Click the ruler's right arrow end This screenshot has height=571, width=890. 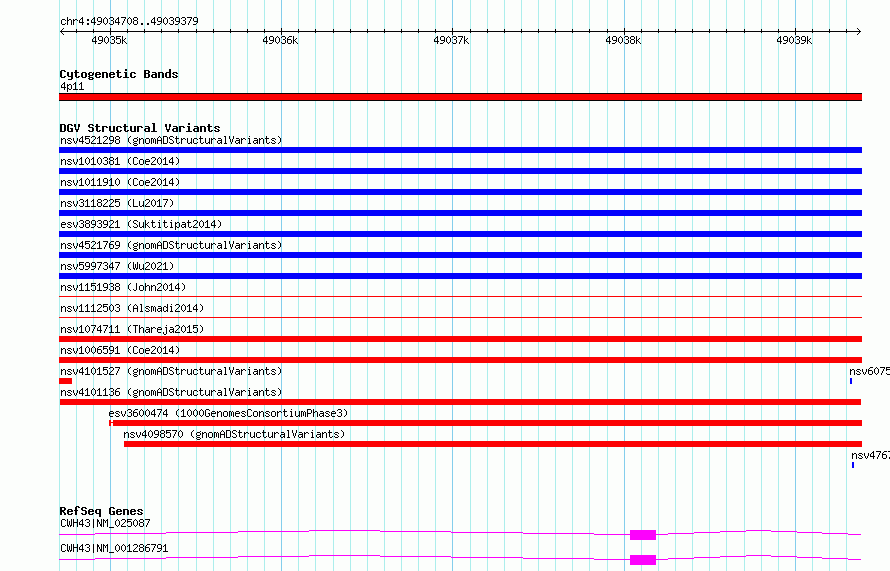[859, 31]
